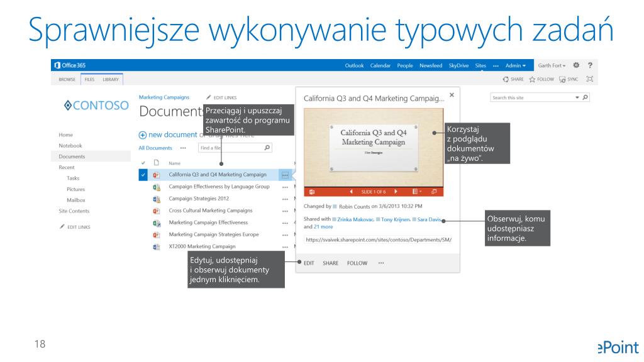The width and height of the screenshot is (644, 362).
Task: Click the Find a file magnifier icon
Action: pyautogui.click(x=267, y=148)
